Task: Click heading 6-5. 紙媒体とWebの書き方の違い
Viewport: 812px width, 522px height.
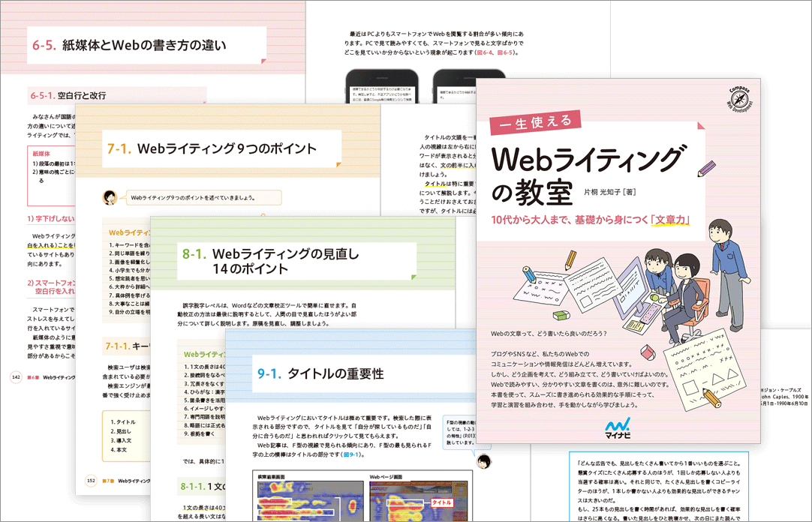Action: [x=130, y=46]
